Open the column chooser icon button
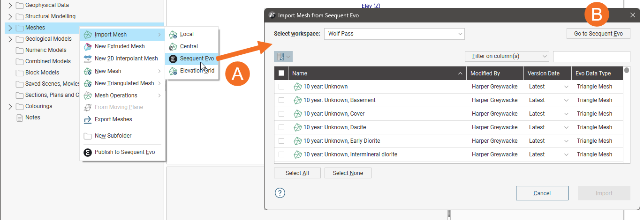The image size is (644, 220). point(283,57)
